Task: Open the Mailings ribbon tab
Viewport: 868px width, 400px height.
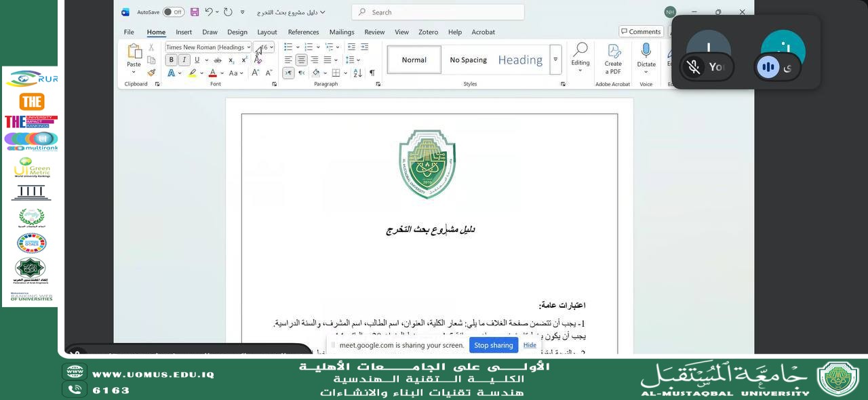Action: (341, 32)
